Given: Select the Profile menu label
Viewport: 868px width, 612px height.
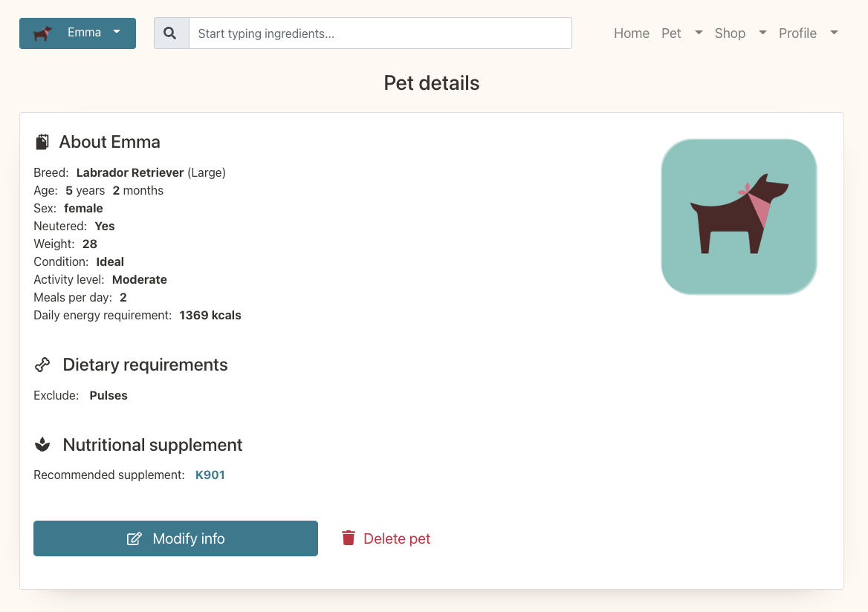Looking at the screenshot, I should pyautogui.click(x=797, y=33).
